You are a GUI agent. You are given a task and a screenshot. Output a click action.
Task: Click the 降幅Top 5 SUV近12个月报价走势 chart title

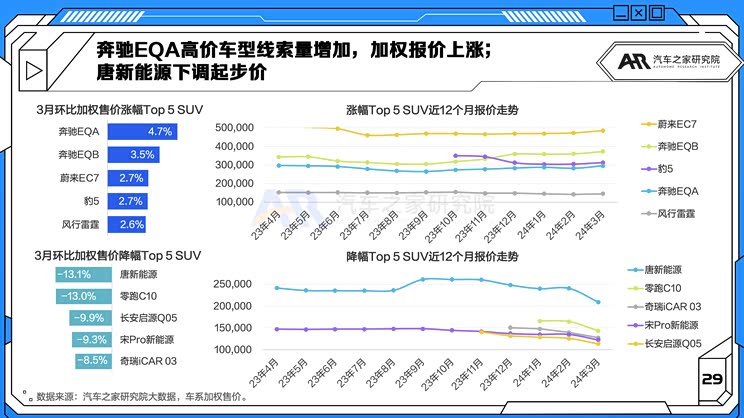[x=432, y=257]
